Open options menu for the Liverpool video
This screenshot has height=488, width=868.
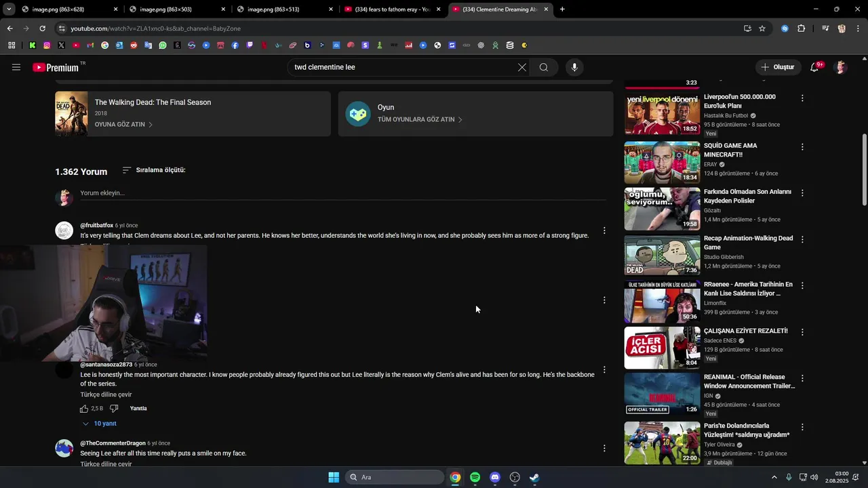point(802,98)
